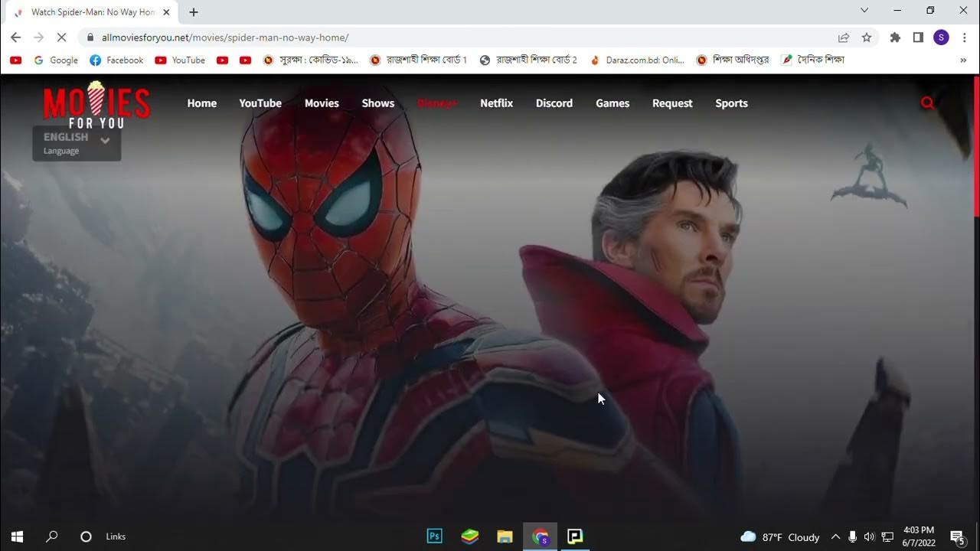The width and height of the screenshot is (980, 551).
Task: Open the Windows Start menu
Action: (17, 536)
